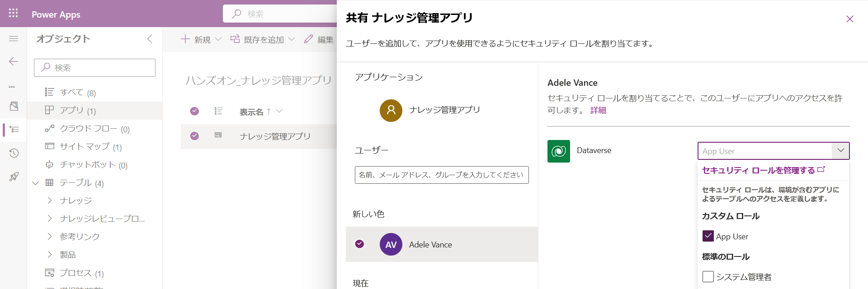
Task: Click the app type icon beside ナレッジ管理アプリ row
Action: point(218,135)
